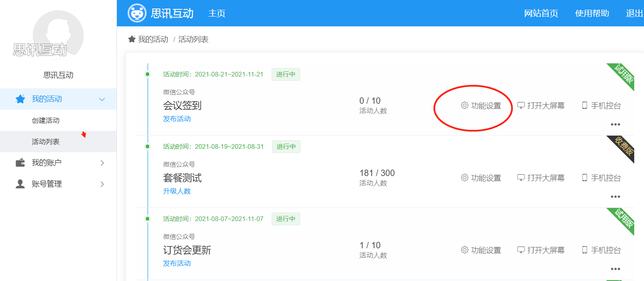Click the star icon beside 我的活动 in sidebar
The width and height of the screenshot is (644, 281).
[20, 99]
